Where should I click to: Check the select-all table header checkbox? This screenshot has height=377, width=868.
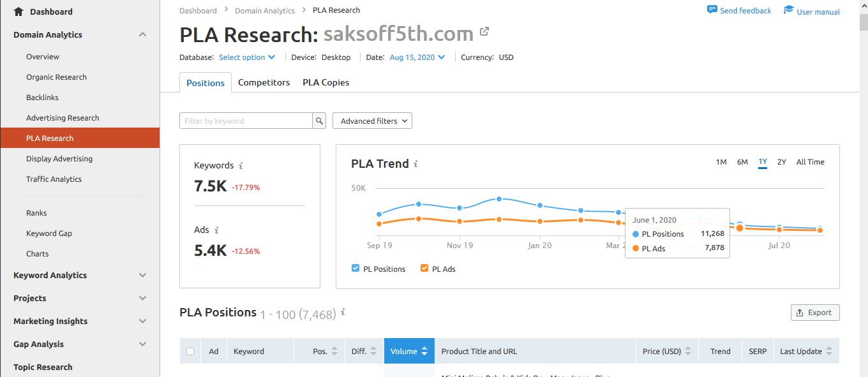point(190,351)
